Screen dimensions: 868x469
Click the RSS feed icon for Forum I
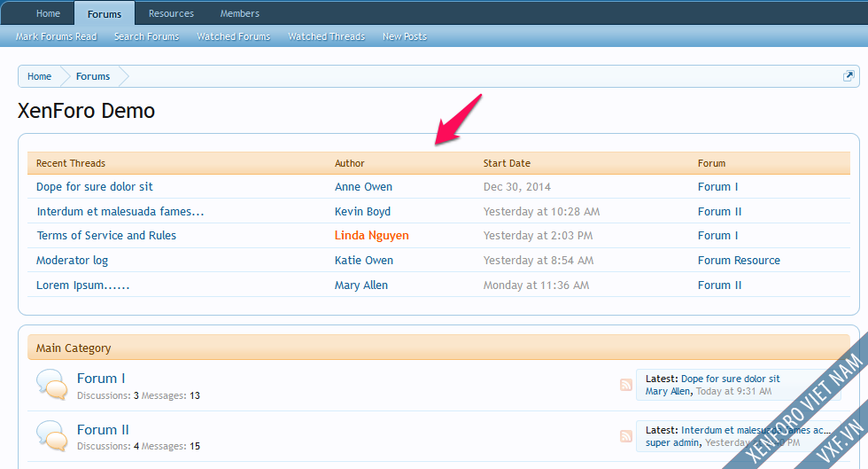626,385
